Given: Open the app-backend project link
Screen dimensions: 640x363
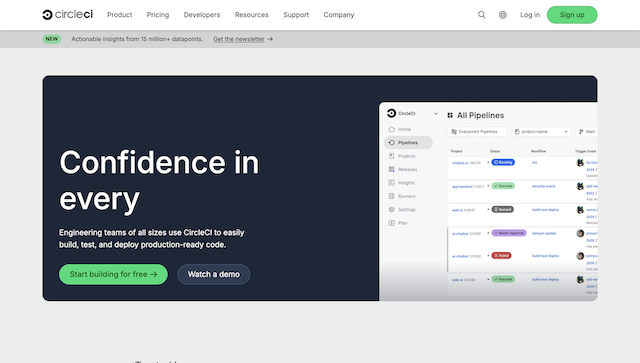Looking at the screenshot, I should (x=462, y=187).
